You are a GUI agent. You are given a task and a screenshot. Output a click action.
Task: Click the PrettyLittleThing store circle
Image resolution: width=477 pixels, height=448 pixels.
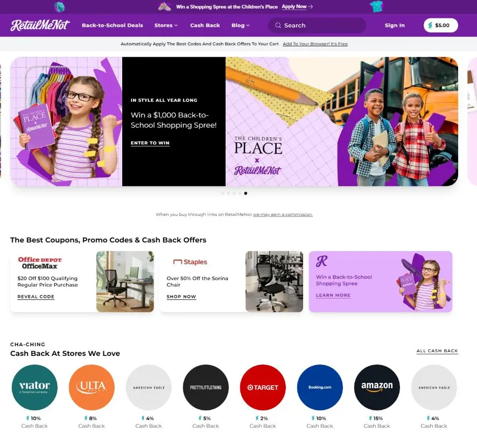pos(206,387)
